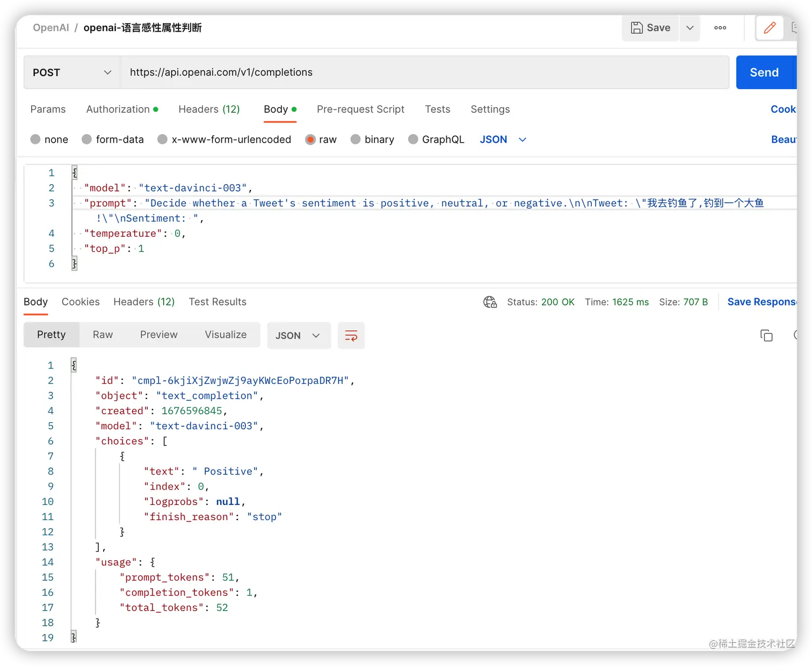Open the Pre-request Script tab
Screen dimensions: 812x666
(360, 109)
